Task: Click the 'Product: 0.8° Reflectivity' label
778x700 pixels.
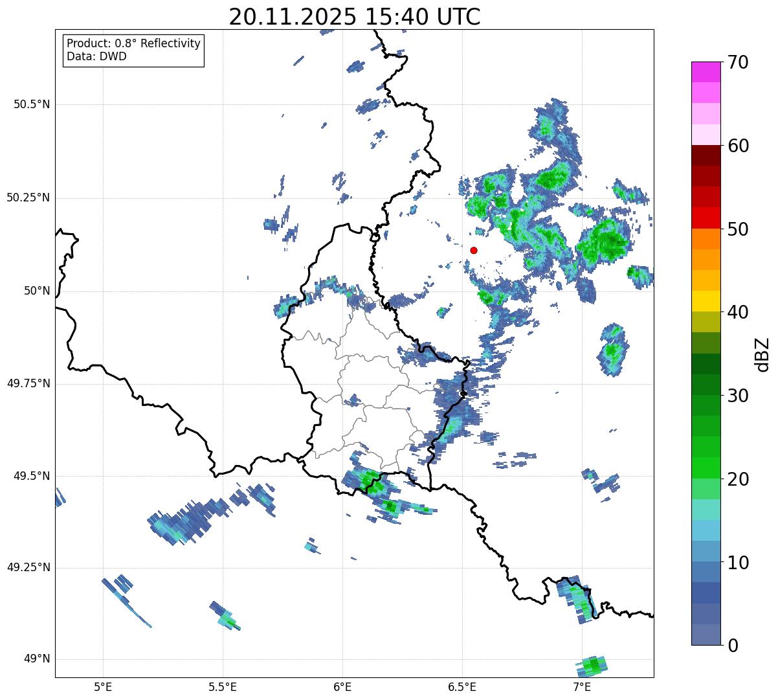Action: click(134, 43)
